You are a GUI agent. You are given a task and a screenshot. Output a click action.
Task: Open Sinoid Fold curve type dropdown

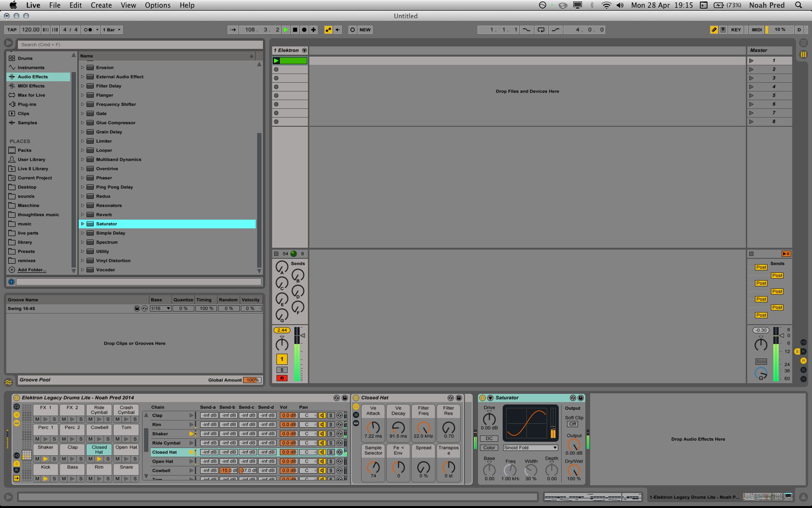(x=531, y=448)
